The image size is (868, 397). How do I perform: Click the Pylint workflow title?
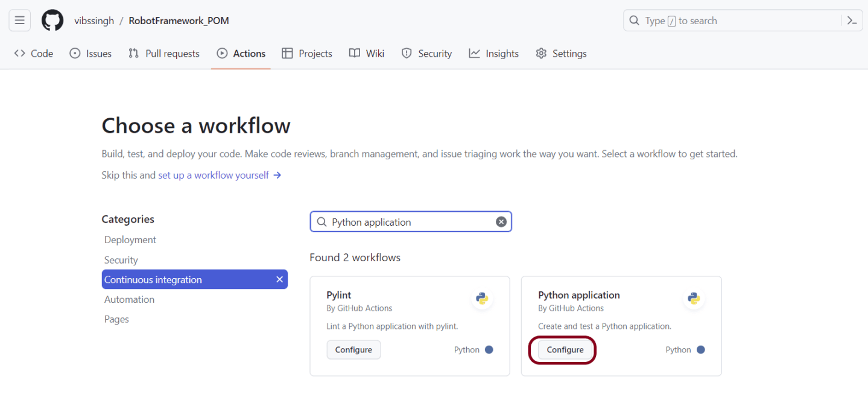(339, 295)
